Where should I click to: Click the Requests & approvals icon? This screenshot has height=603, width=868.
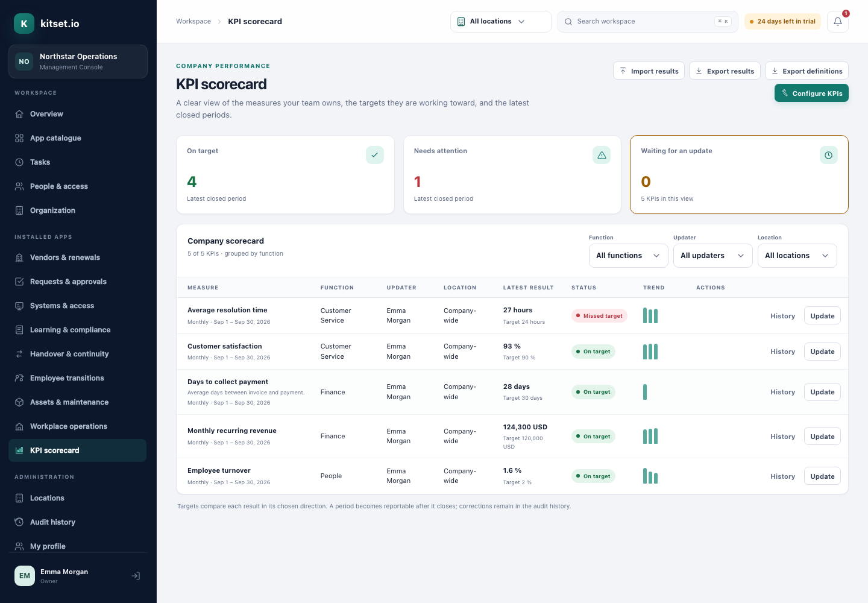tap(19, 282)
